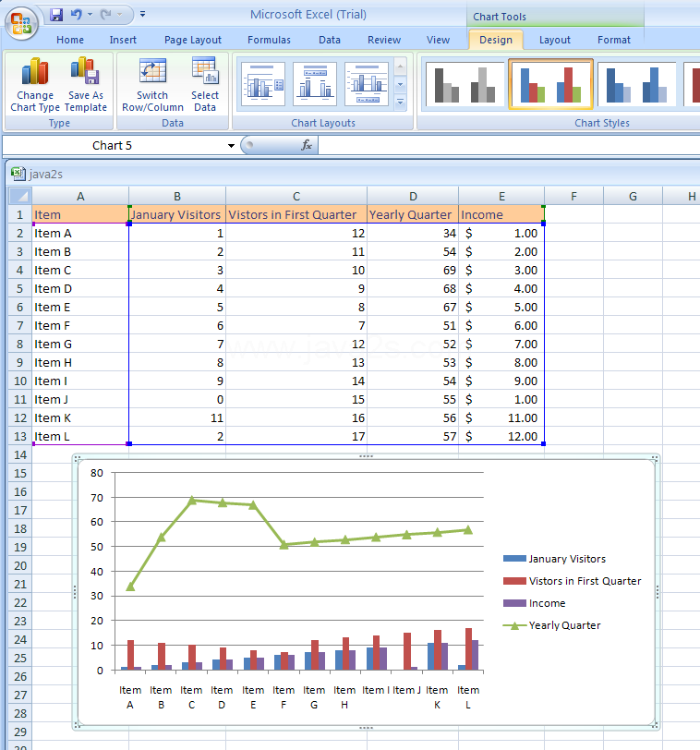Click the Income header cell

pos(501,215)
